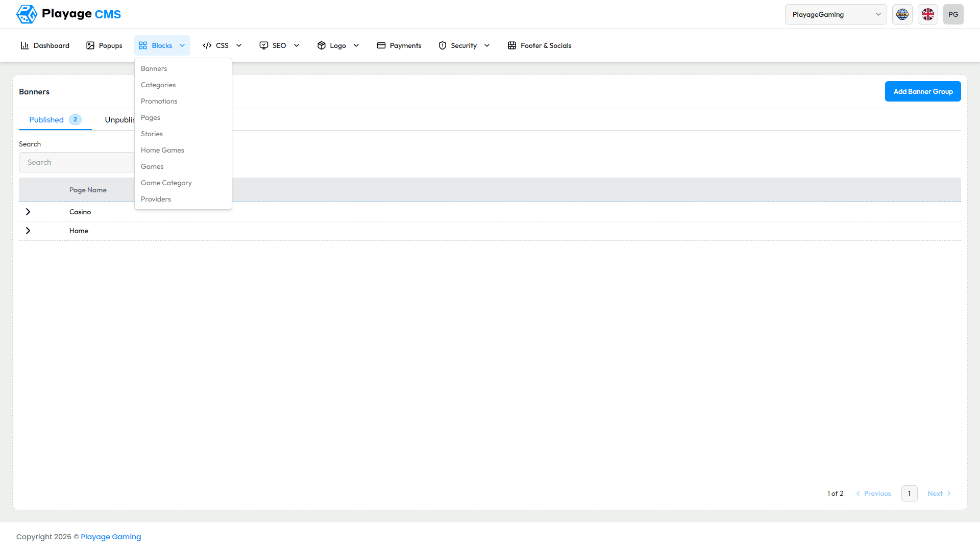Select Game Category in Blocks menu
The width and height of the screenshot is (980, 551).
(183, 183)
